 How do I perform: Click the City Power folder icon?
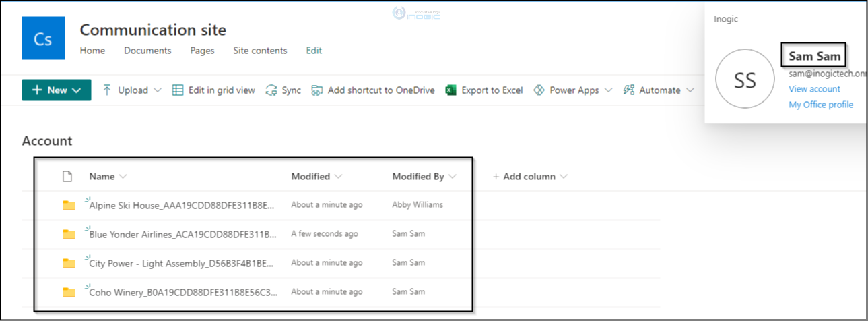coord(69,263)
